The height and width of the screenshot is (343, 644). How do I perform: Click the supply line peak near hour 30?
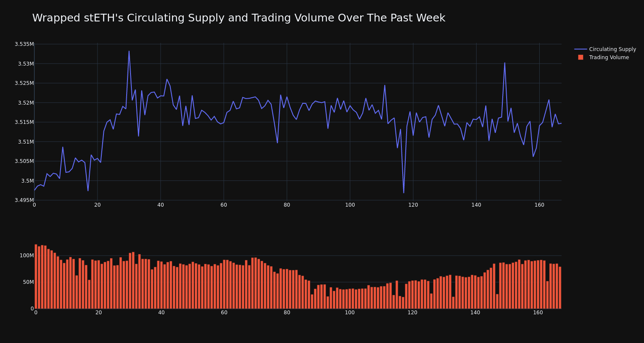coord(129,51)
